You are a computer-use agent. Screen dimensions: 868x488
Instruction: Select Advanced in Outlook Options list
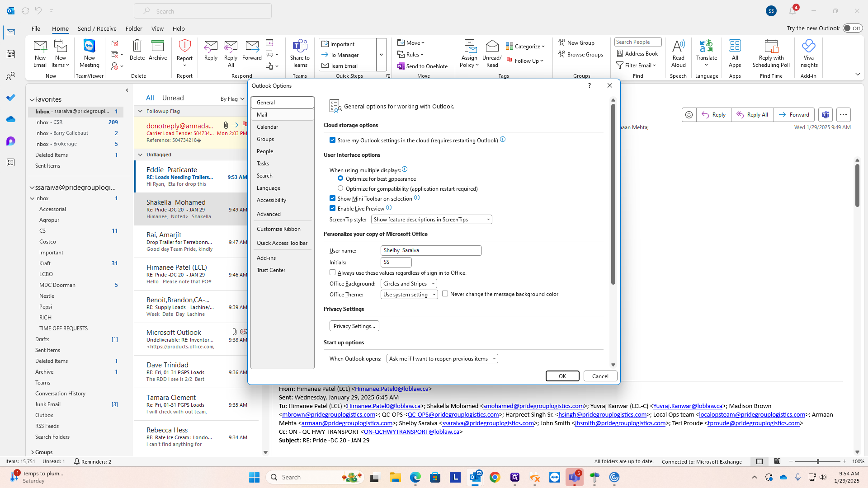pos(282,214)
